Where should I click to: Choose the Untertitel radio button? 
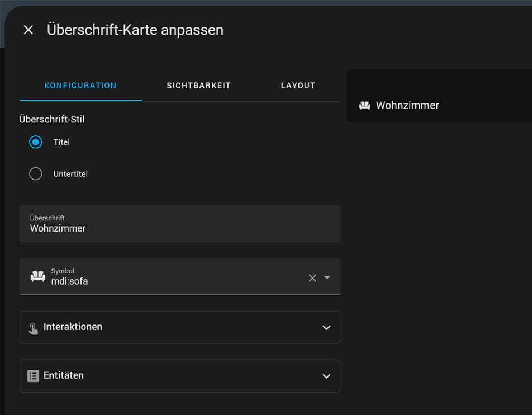pos(36,174)
